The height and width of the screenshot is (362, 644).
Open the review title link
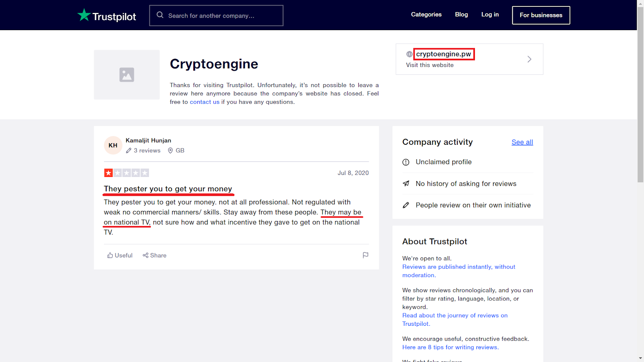point(168,189)
